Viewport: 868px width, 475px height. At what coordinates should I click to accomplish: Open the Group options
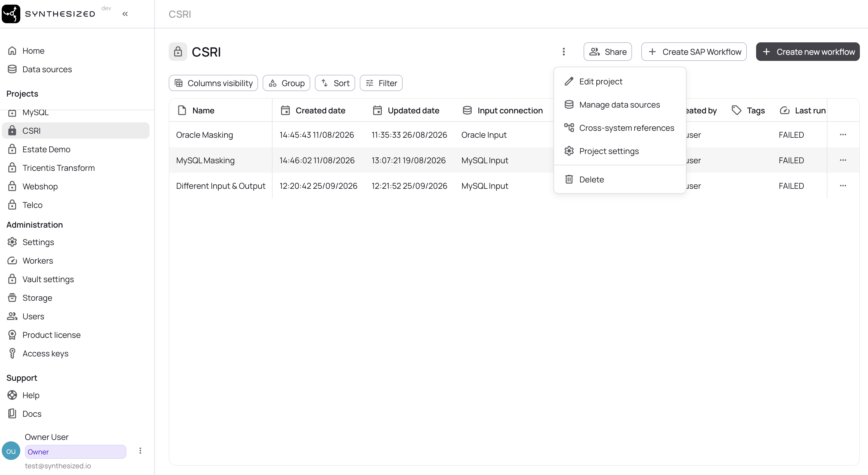coord(286,83)
